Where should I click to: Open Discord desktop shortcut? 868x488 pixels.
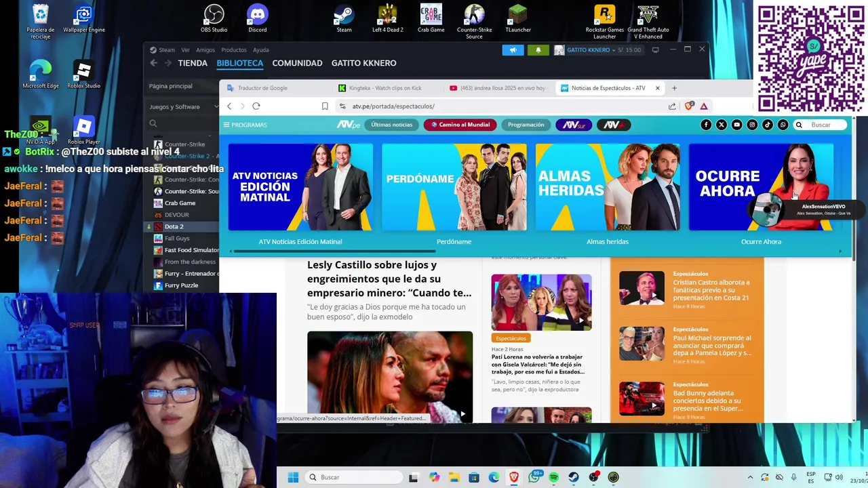[258, 18]
